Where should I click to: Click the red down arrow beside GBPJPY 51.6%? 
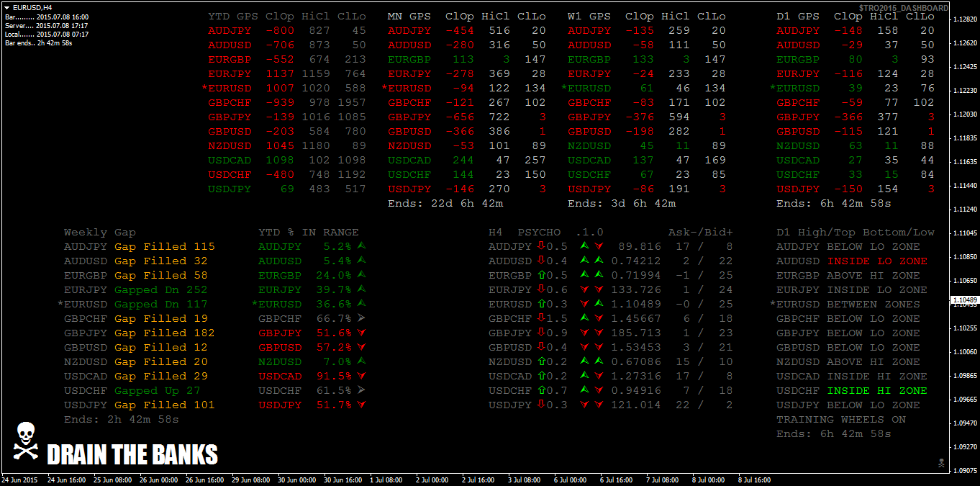click(361, 333)
